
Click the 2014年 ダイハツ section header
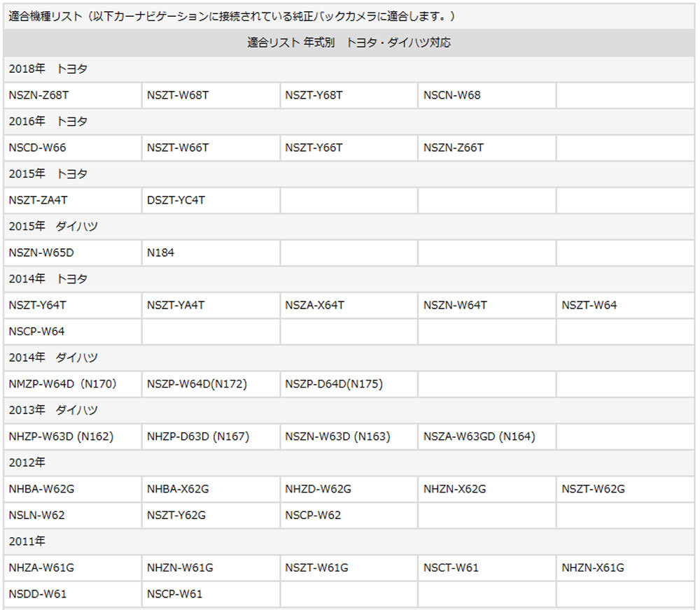click(349, 358)
